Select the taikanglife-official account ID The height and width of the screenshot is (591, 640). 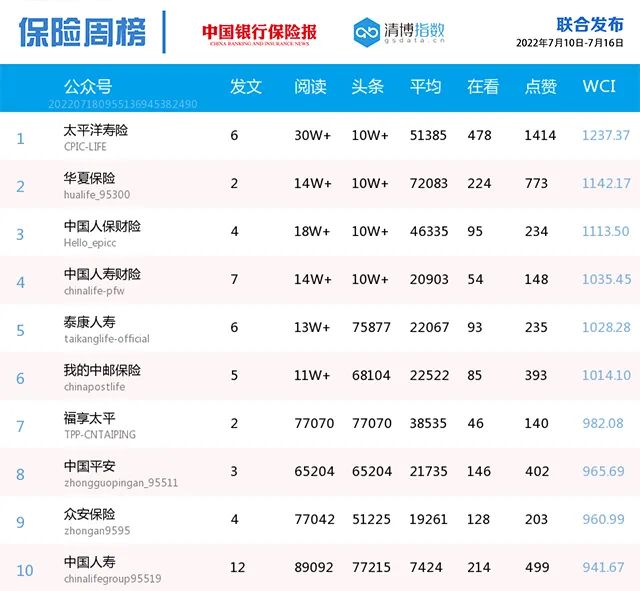coord(107,339)
